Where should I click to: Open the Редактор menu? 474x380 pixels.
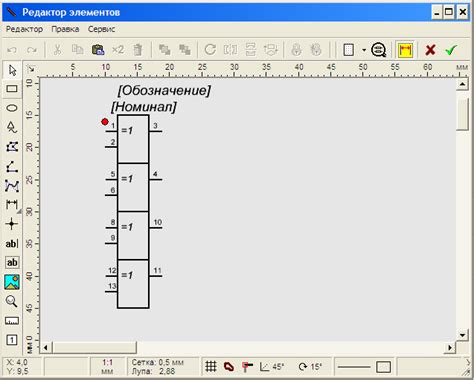[24, 29]
